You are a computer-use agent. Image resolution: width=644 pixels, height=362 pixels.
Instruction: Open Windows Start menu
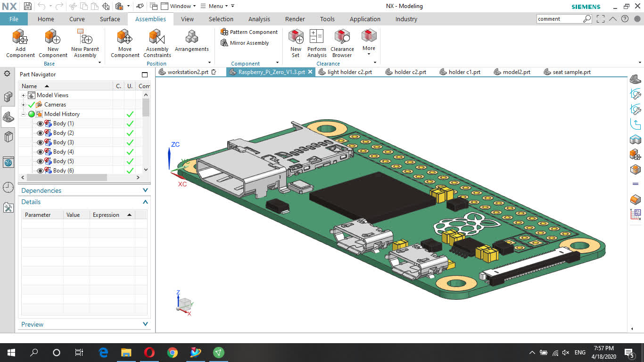coord(11,352)
